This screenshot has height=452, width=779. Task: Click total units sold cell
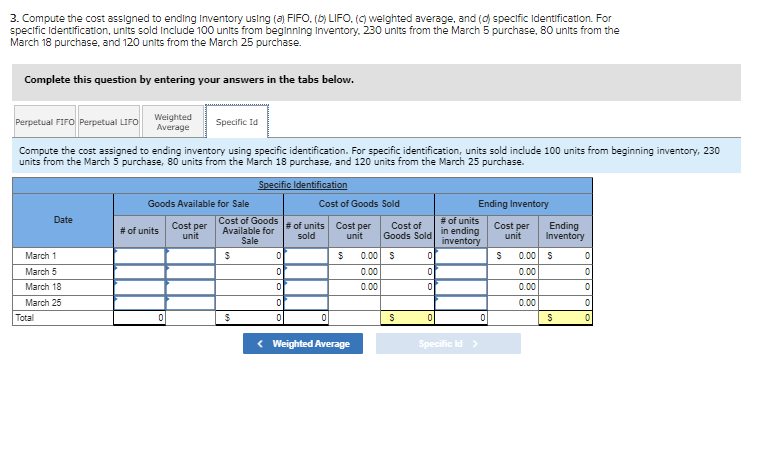tap(306, 318)
